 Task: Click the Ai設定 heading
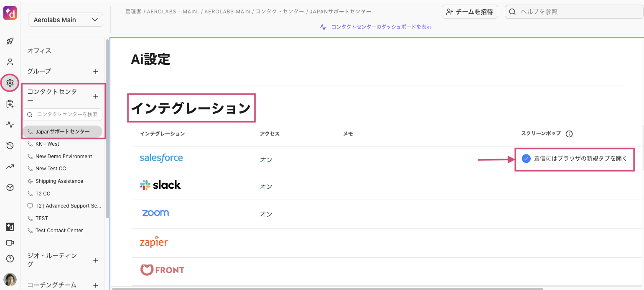[150, 59]
